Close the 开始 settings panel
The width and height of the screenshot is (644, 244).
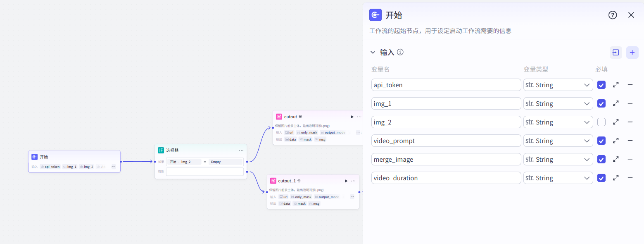click(x=631, y=15)
